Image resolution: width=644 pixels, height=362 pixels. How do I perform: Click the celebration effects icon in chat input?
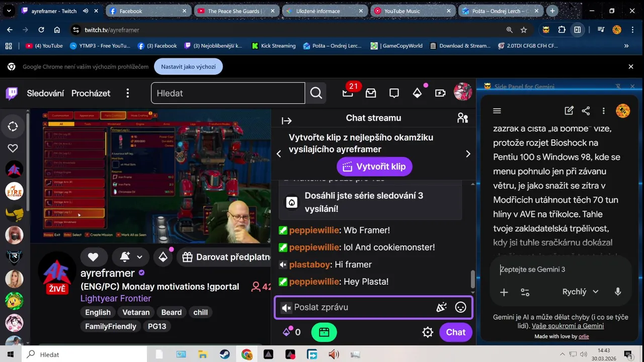coord(441,307)
